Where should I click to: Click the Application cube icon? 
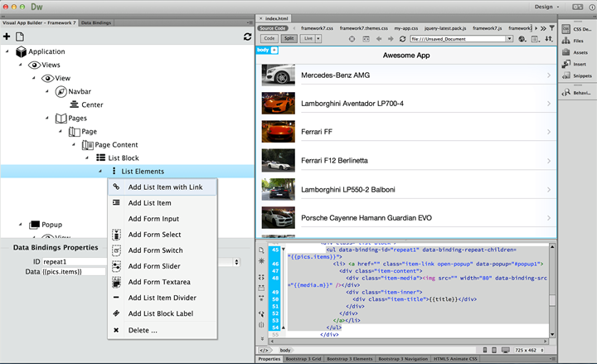[22, 51]
